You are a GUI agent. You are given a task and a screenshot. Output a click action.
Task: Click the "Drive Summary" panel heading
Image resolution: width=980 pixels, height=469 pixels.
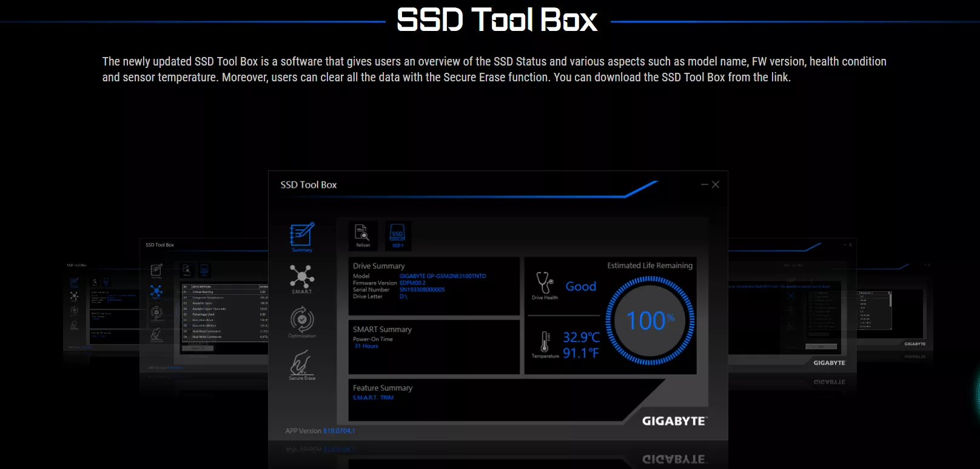(379, 266)
